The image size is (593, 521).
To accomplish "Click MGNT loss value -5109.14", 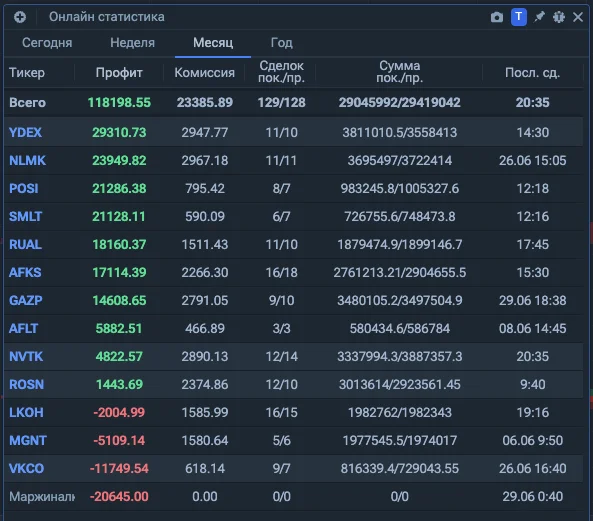I will click(x=119, y=440).
